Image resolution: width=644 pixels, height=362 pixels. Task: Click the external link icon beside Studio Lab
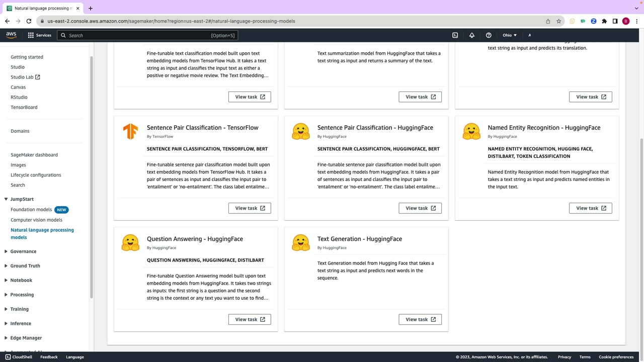tap(37, 77)
